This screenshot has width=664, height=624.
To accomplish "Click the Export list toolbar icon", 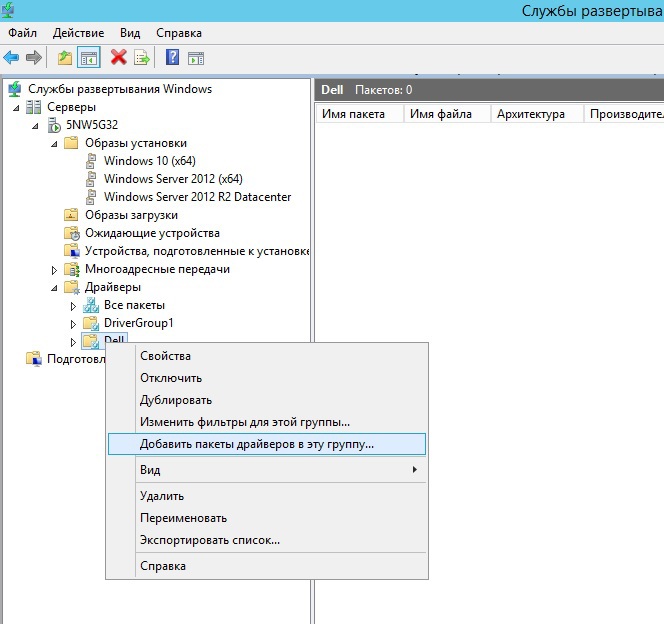I will pos(141,58).
